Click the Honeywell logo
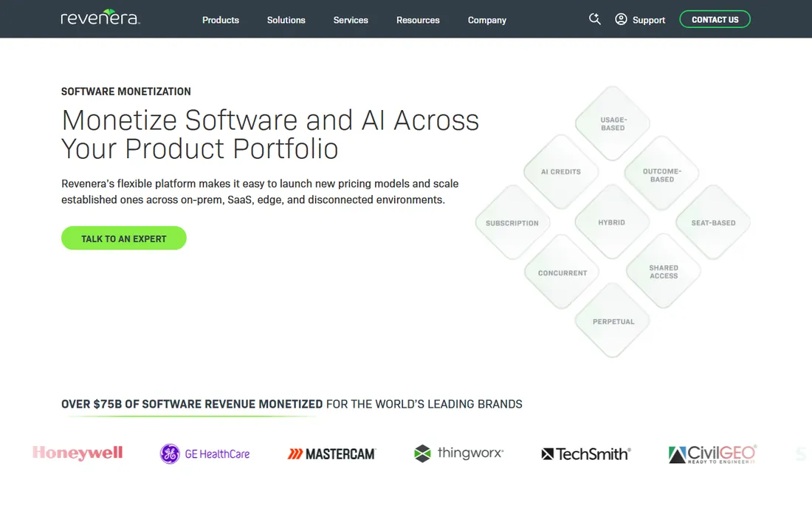This screenshot has height=508, width=812. pos(78,453)
